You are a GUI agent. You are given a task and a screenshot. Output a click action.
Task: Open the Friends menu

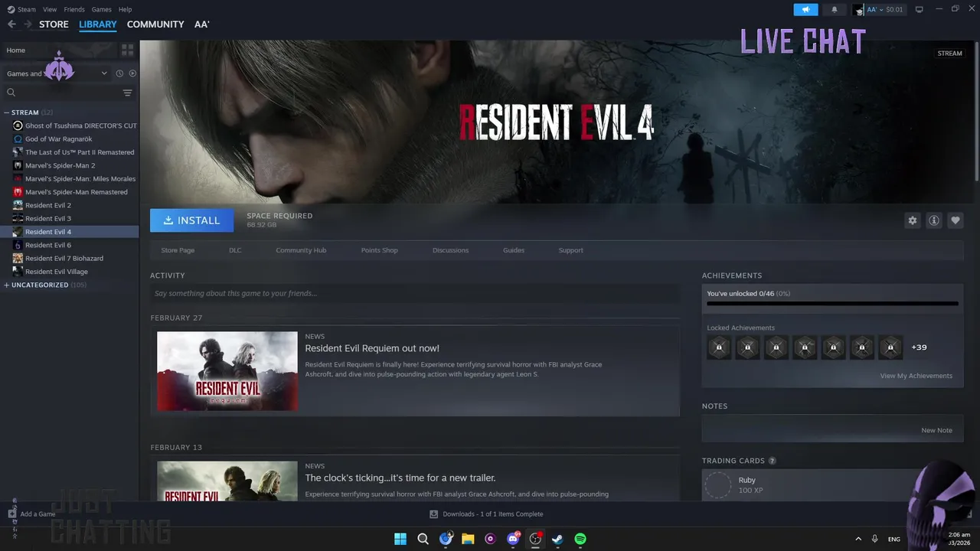pyautogui.click(x=74, y=9)
